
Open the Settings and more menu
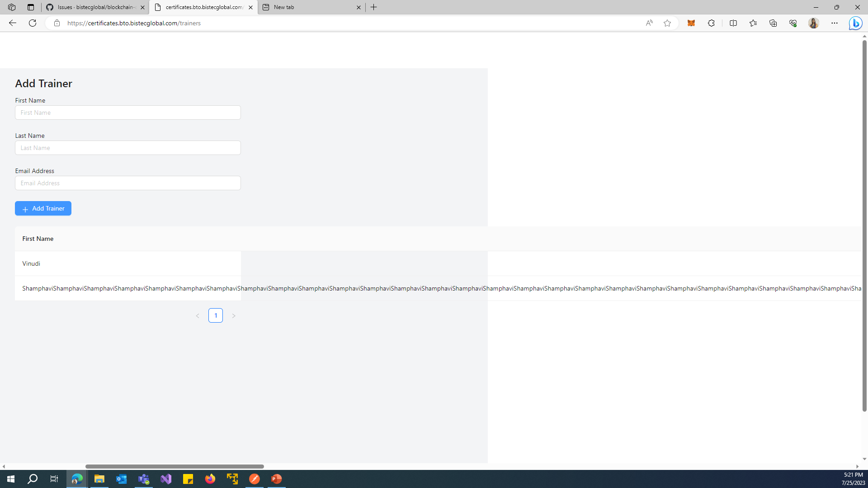click(835, 23)
